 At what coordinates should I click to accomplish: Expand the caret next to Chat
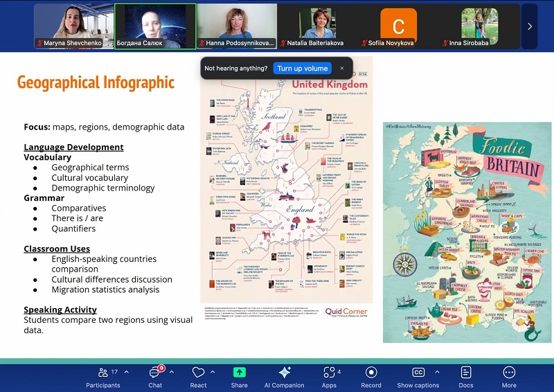[x=172, y=372]
